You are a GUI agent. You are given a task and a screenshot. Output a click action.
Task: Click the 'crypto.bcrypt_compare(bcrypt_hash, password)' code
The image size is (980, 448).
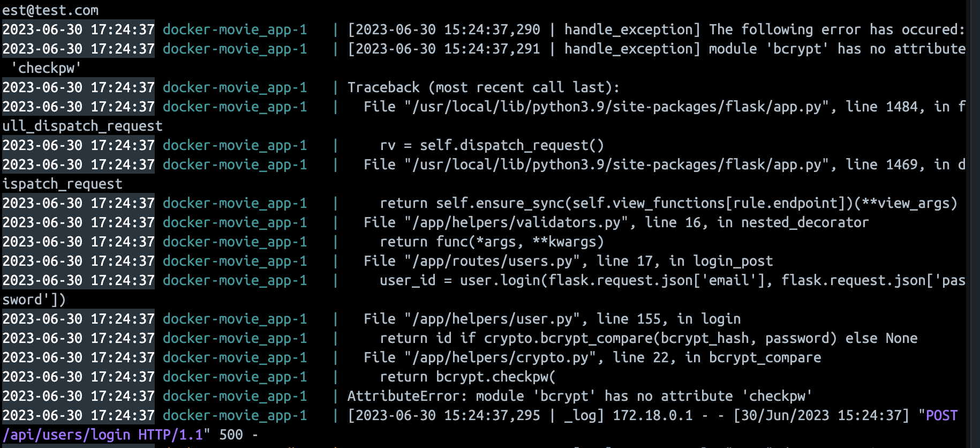coord(660,338)
